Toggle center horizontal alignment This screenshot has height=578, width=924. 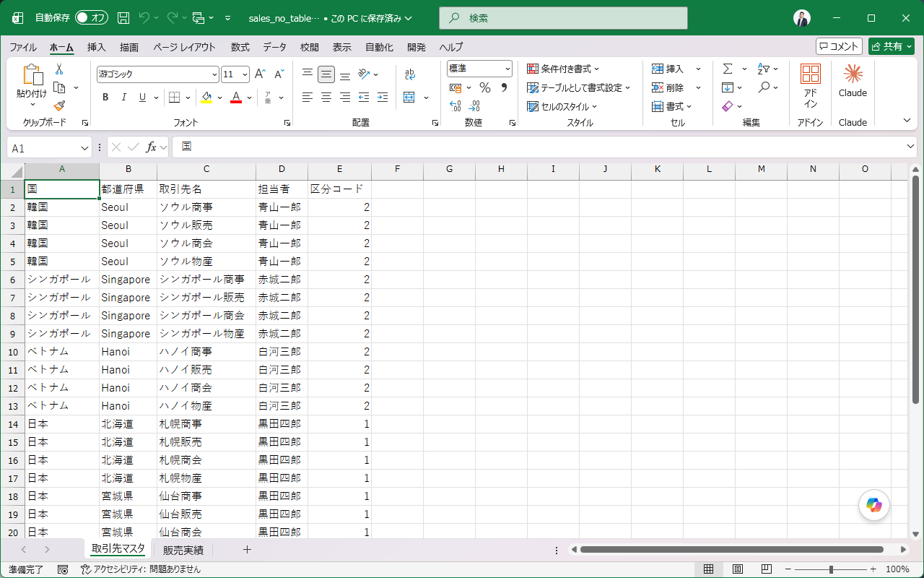[326, 97]
